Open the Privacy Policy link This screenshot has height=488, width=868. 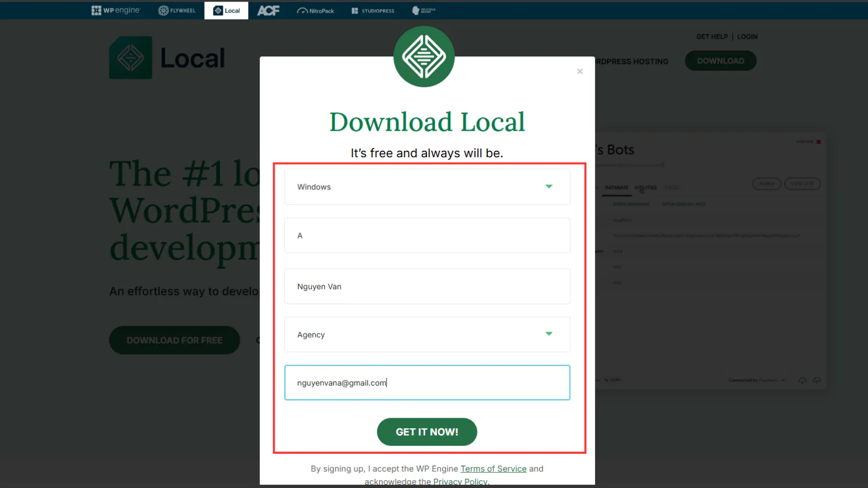click(x=461, y=481)
